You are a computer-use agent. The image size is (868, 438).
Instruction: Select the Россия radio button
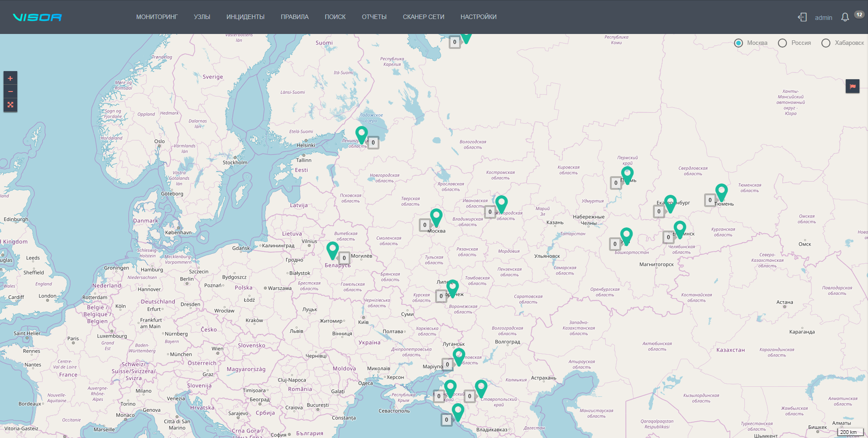[782, 43]
